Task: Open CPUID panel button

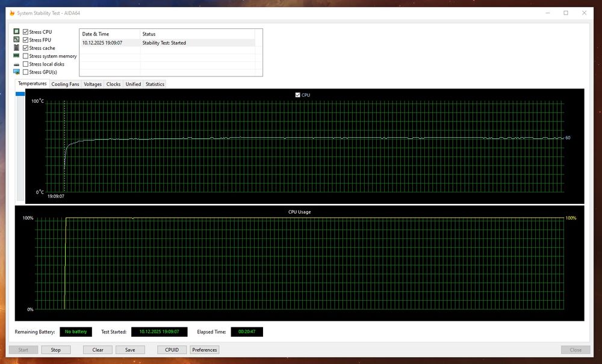Action: click(172, 350)
